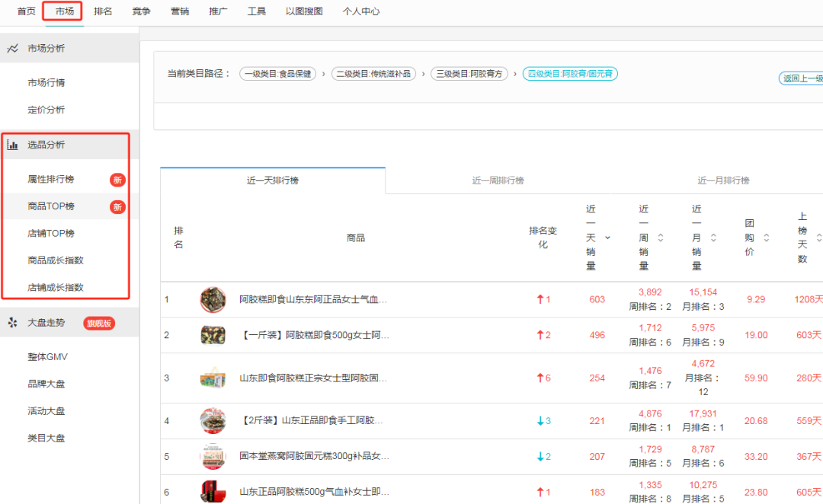Click the product thumbnail of rank 1 item
Viewport: 823px width, 504px height.
pos(213,299)
